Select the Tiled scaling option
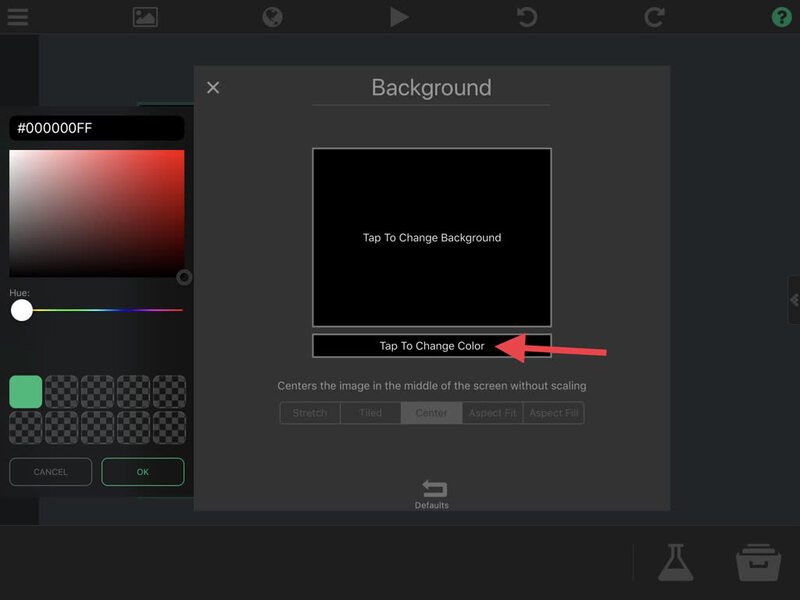This screenshot has width=800, height=600. (370, 413)
